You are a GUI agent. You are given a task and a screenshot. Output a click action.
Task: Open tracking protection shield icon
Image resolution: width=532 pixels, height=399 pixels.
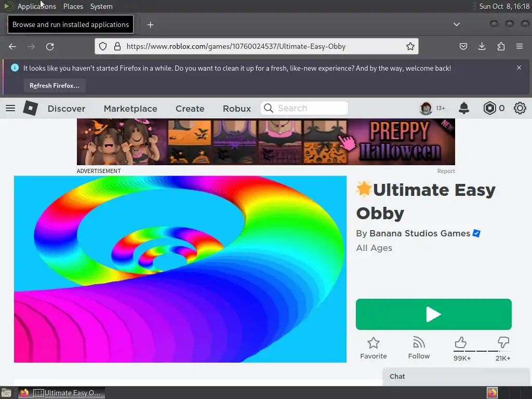point(103,46)
